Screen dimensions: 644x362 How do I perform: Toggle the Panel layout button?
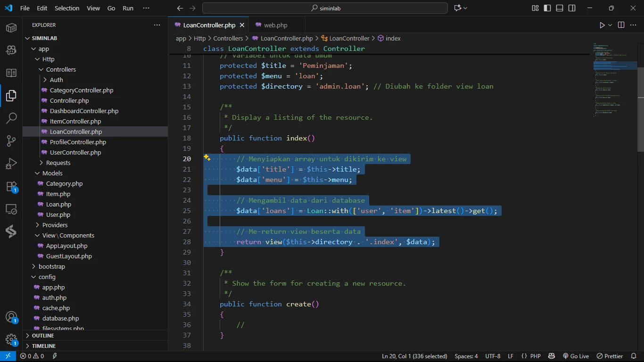point(560,8)
